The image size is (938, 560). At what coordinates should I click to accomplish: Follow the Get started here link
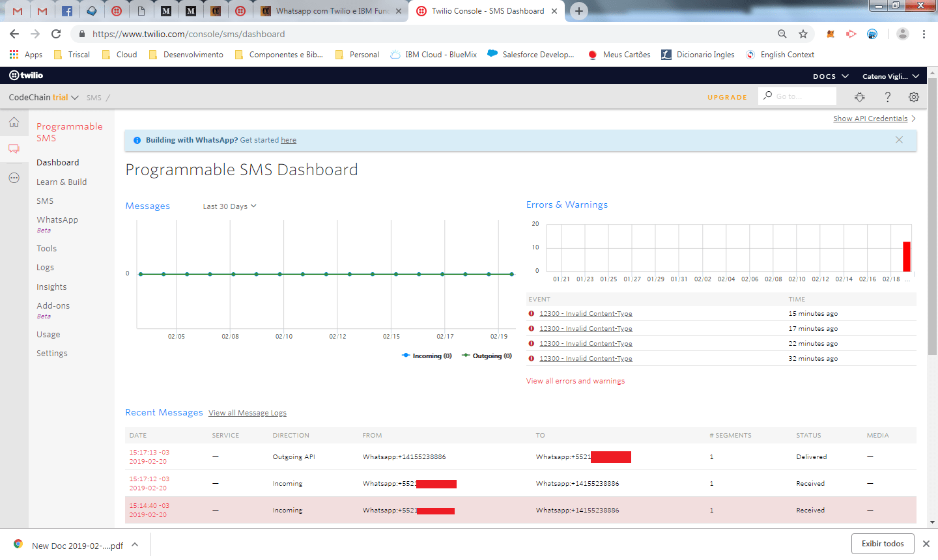[x=289, y=140]
